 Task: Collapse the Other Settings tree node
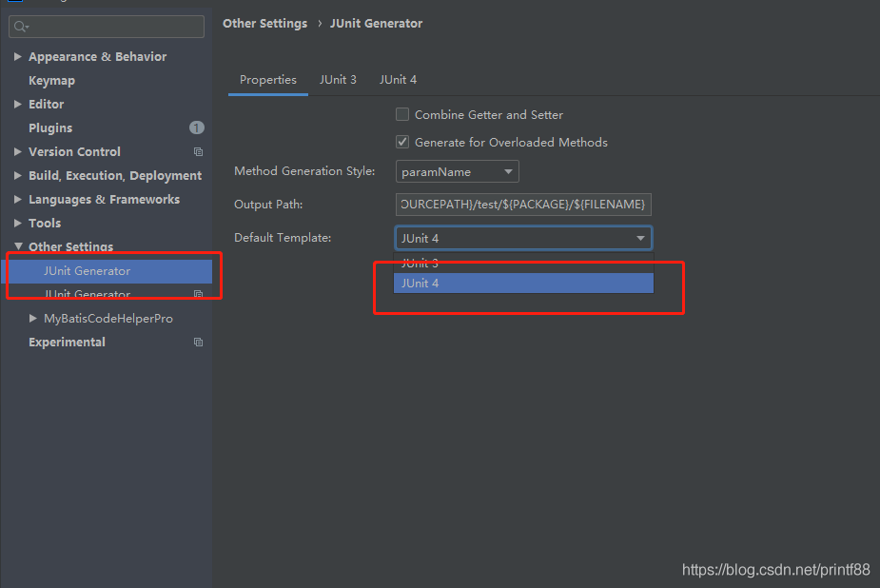tap(17, 247)
